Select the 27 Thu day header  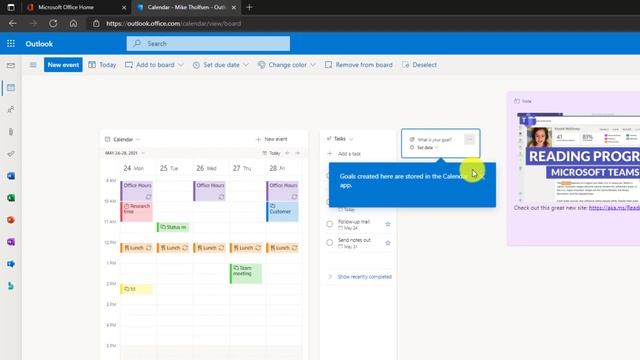tap(242, 168)
